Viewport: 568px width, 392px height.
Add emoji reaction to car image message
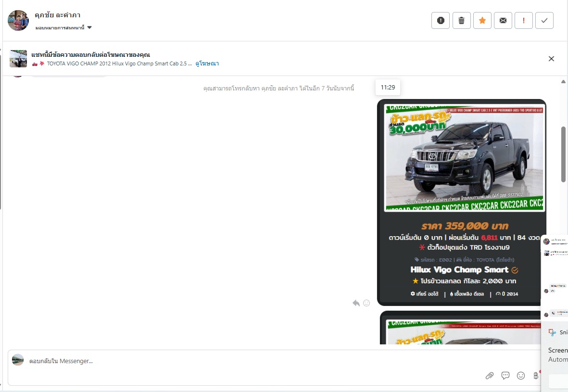366,303
